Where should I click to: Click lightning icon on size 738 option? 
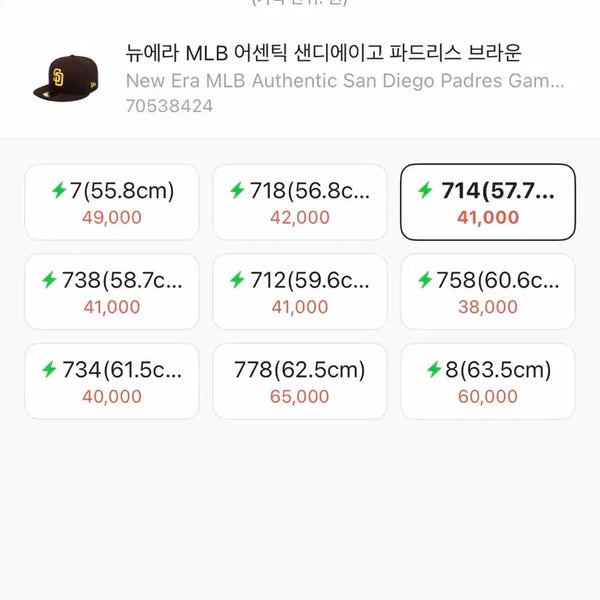(49, 280)
